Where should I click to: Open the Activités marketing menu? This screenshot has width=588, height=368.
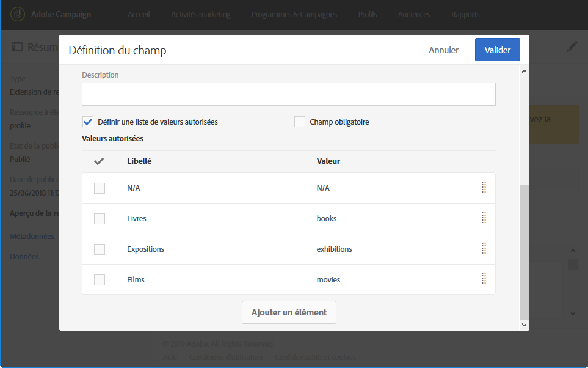(201, 15)
